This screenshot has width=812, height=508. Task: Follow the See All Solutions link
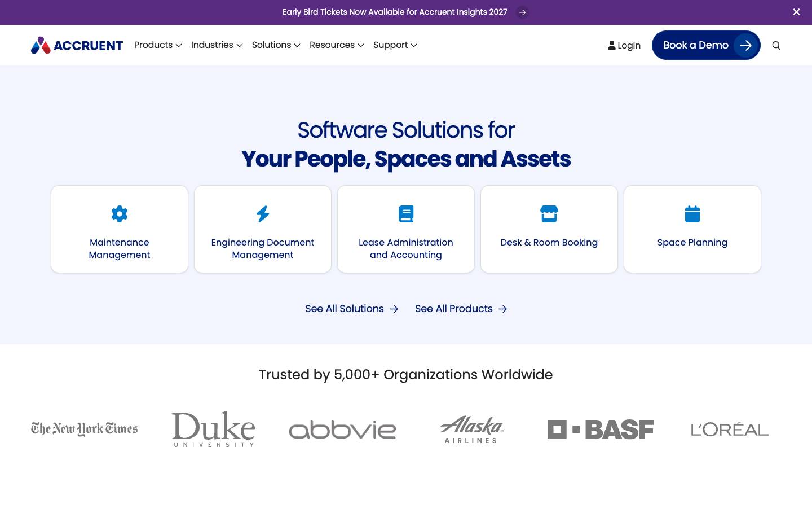pos(345,309)
